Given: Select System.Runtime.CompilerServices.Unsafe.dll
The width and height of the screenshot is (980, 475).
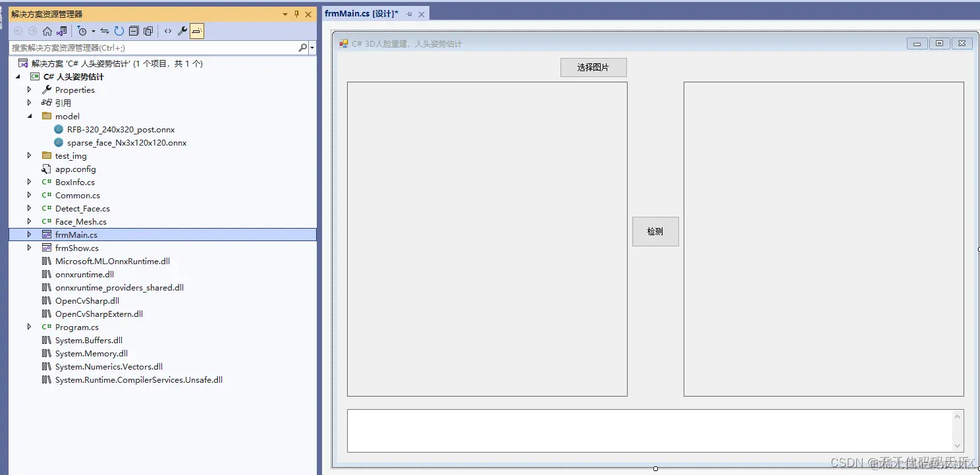Looking at the screenshot, I should click(139, 380).
